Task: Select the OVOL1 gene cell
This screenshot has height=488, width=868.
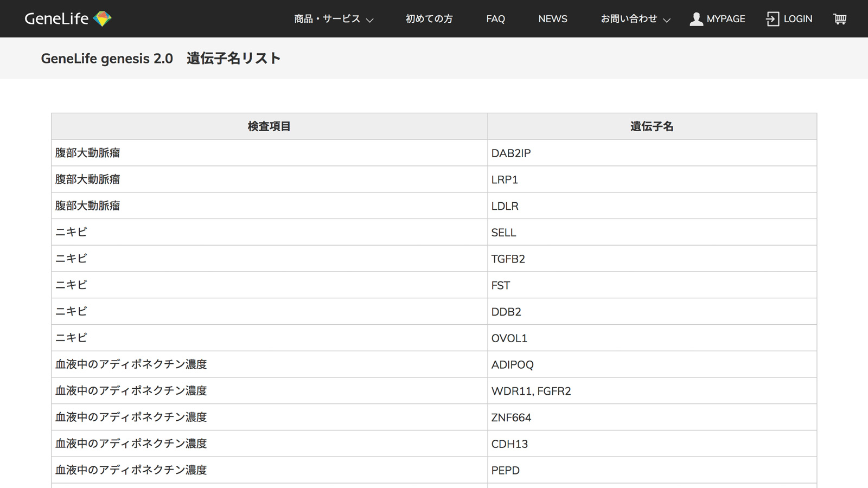Action: coord(652,338)
